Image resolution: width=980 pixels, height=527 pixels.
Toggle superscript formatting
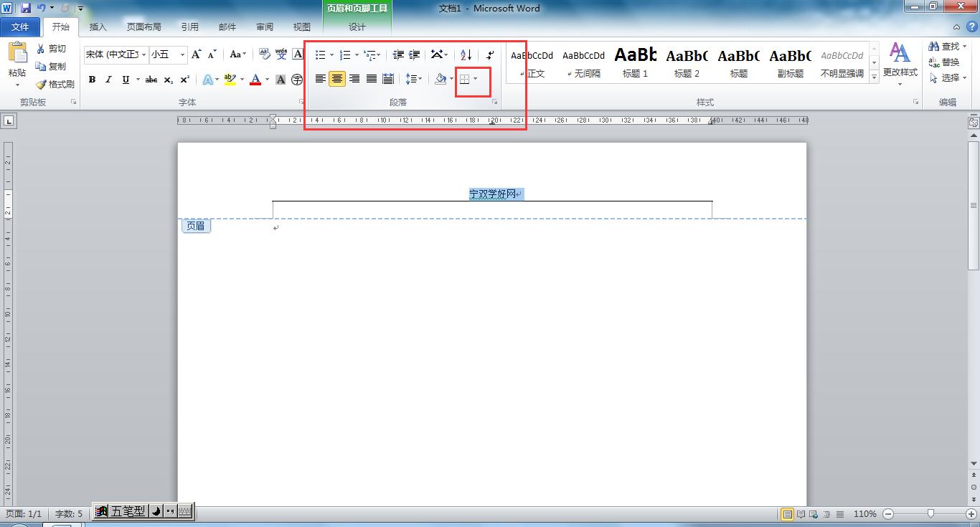click(185, 80)
